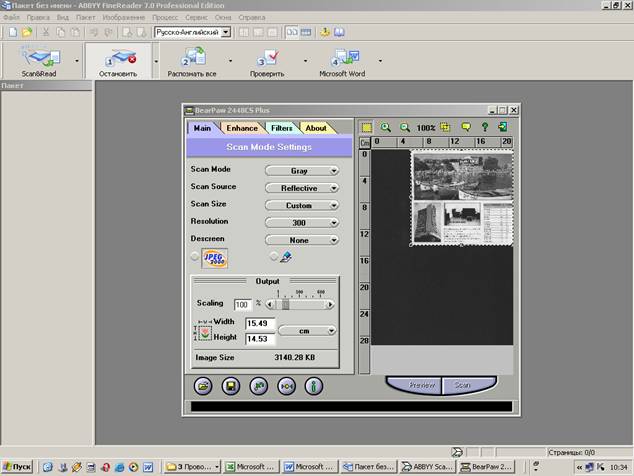The width and height of the screenshot is (634, 476).
Task: Click the tip-of-the-day light bulb icon
Action: pos(325,32)
